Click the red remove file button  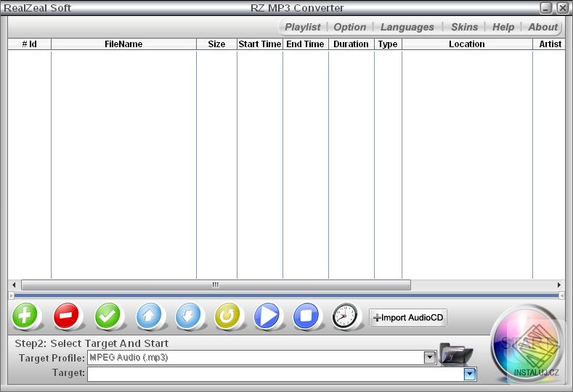[x=66, y=315]
